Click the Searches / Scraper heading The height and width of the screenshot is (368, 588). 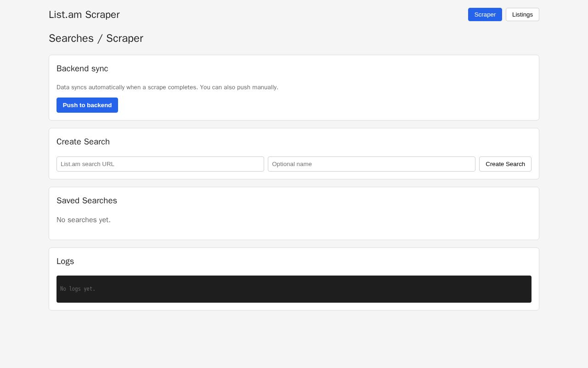[96, 38]
